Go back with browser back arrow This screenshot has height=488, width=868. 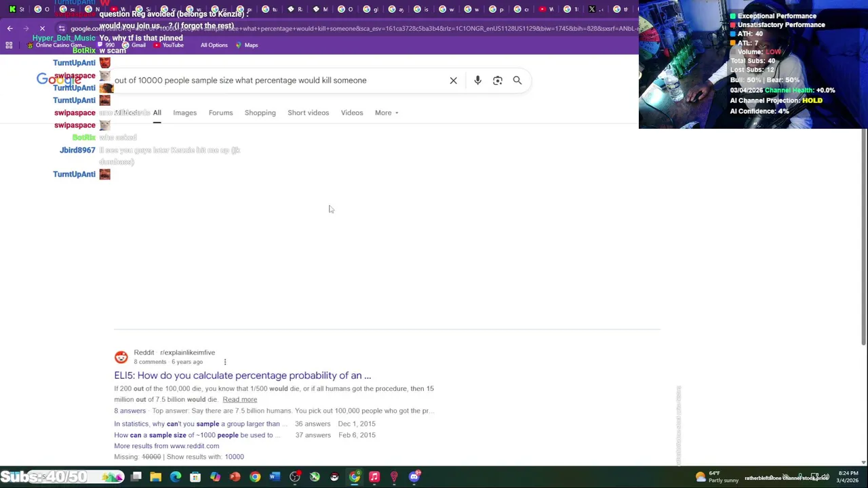(9, 28)
